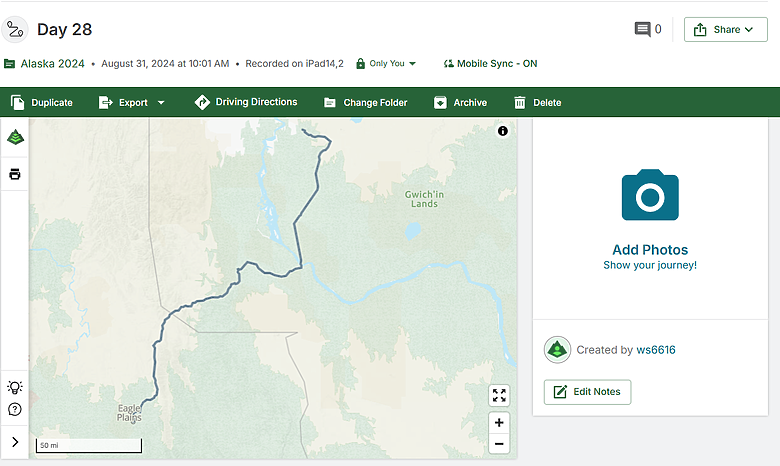
Task: Click the Add Photos heading
Action: point(650,250)
